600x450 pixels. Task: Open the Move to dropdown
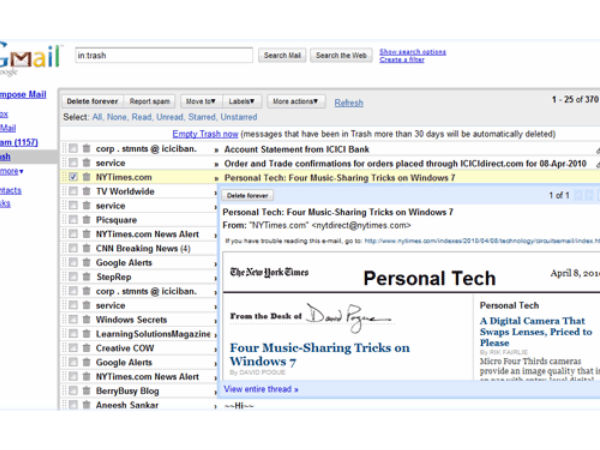click(199, 102)
